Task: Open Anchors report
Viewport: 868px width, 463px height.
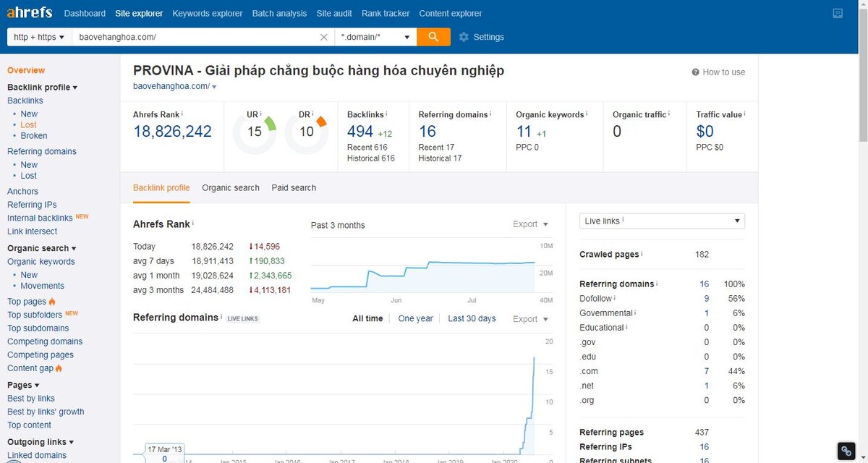Action: pos(22,191)
